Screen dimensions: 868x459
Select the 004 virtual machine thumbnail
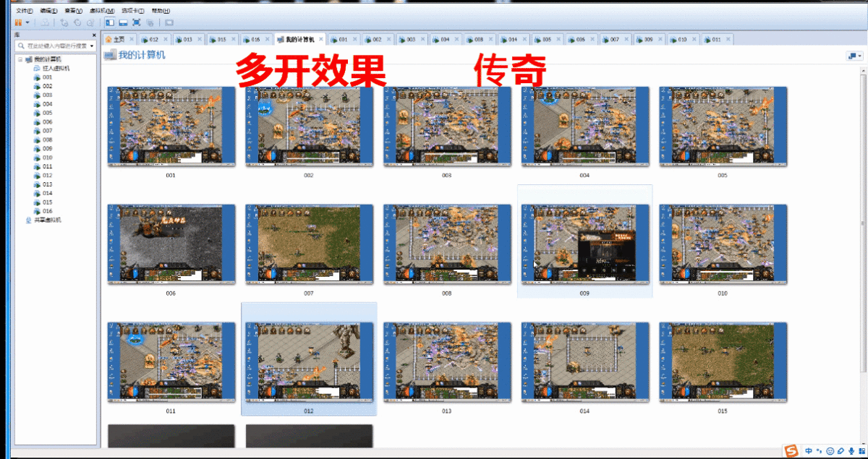tap(584, 126)
